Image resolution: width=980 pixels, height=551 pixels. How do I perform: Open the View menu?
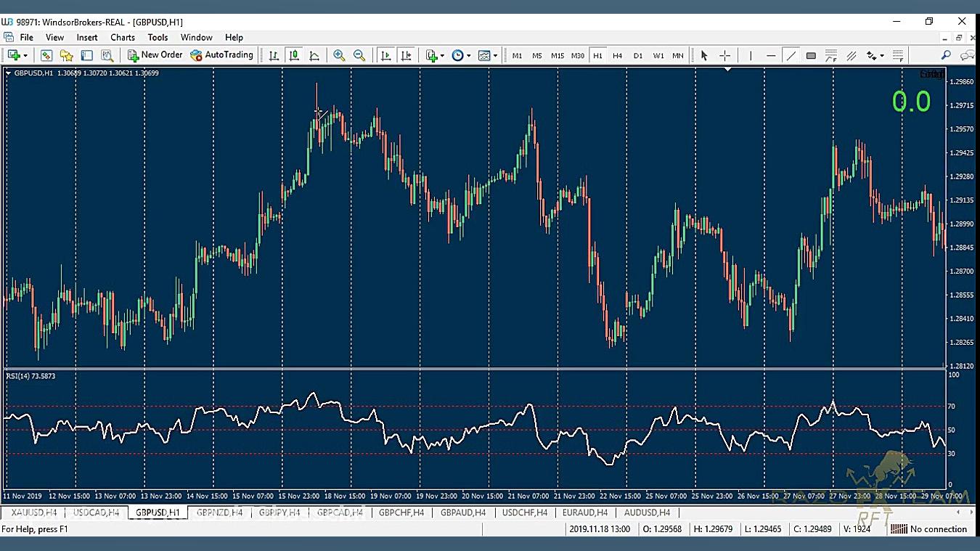tap(55, 37)
